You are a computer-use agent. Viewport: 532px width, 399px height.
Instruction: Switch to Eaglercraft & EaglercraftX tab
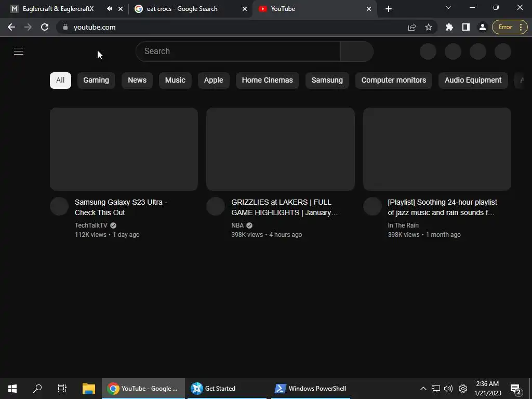point(58,9)
